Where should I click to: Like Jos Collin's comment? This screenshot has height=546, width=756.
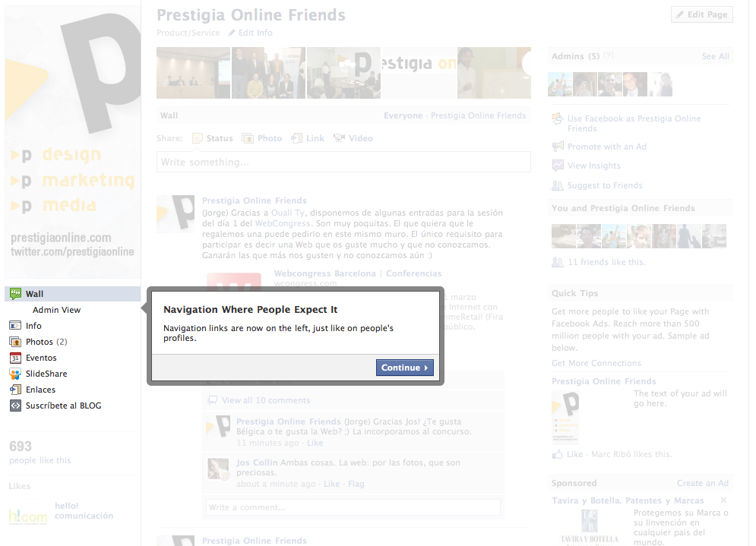pyautogui.click(x=332, y=484)
